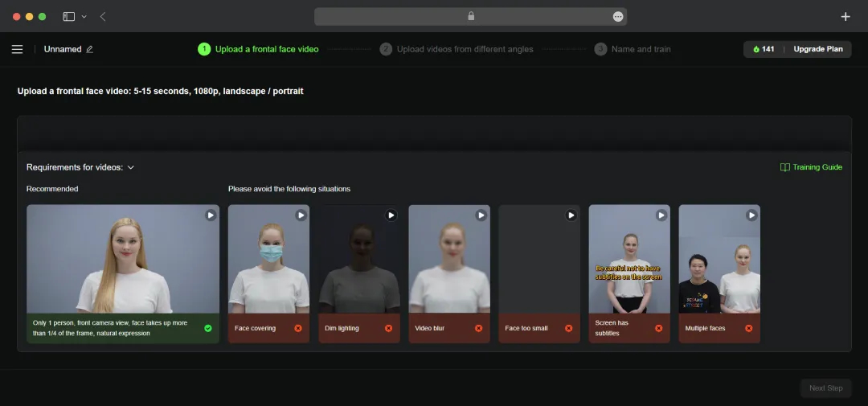Open a new browser tab with plus

tap(845, 17)
